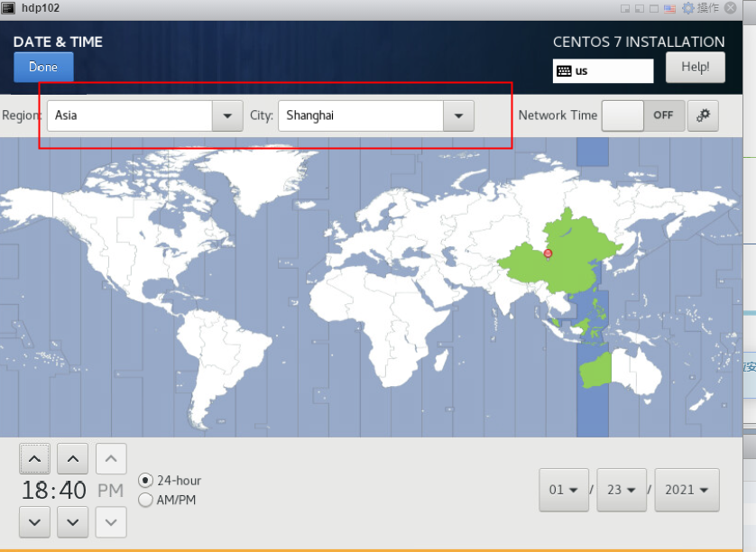Click the US flag icon in titlebar

pos(669,9)
